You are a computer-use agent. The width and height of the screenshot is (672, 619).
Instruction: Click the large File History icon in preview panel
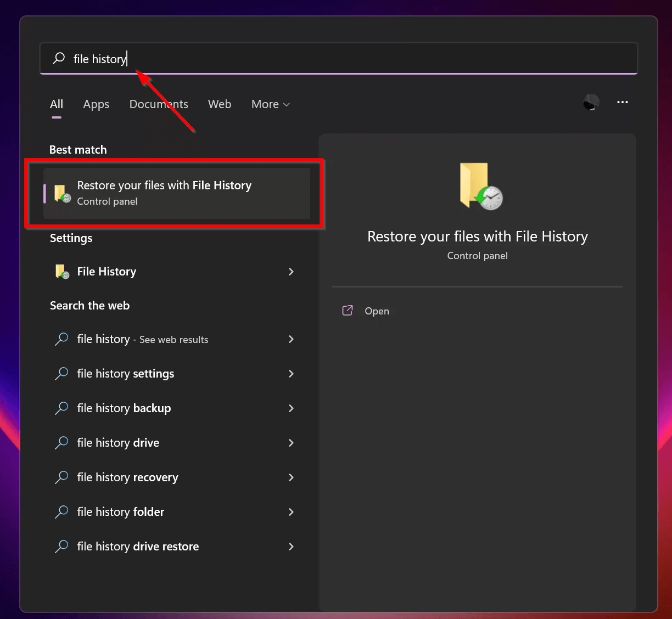point(477,187)
